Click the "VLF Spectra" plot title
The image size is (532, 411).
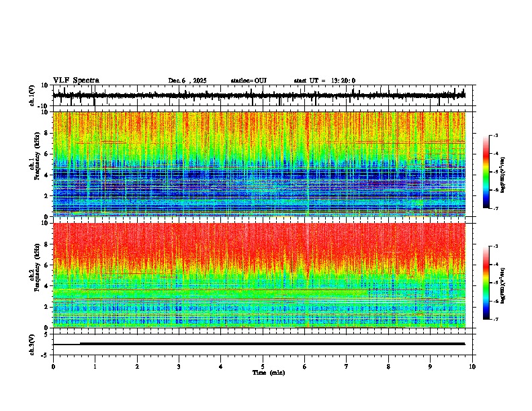76,81
